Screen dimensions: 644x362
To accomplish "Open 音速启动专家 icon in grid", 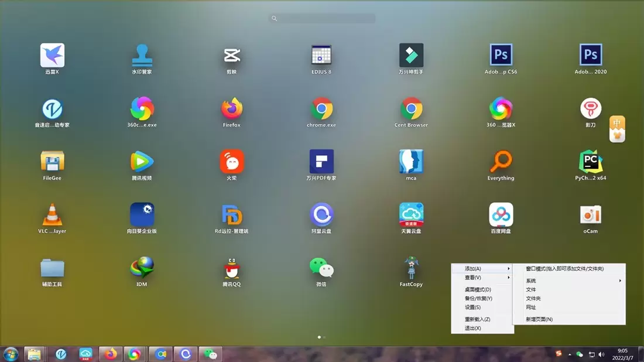I will [52, 108].
